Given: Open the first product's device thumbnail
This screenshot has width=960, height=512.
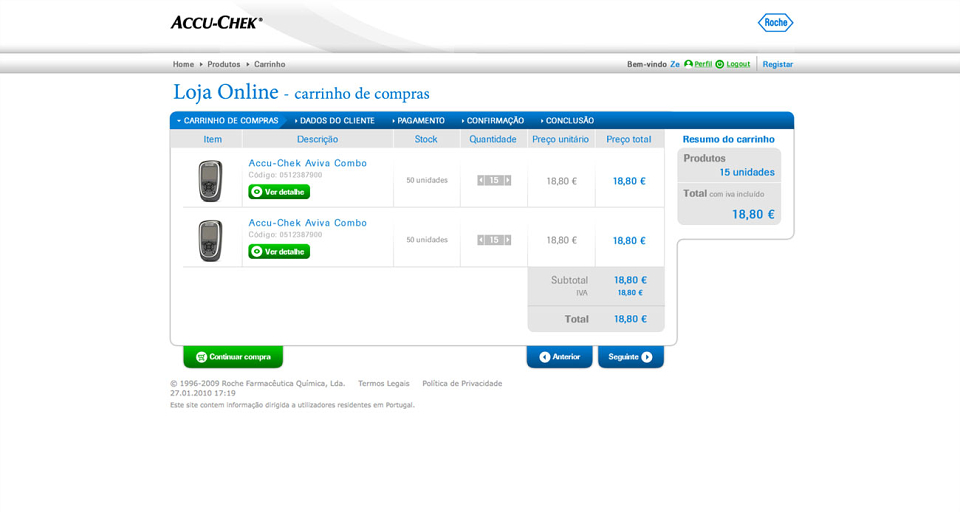Looking at the screenshot, I should 210,181.
